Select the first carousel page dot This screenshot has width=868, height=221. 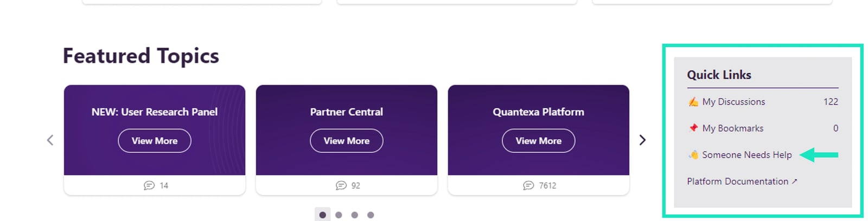pyautogui.click(x=322, y=215)
